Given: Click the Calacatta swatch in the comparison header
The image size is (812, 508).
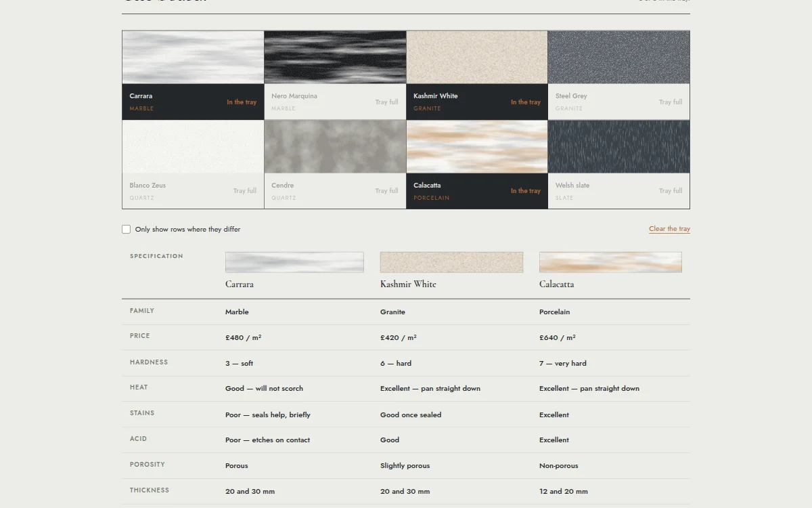Looking at the screenshot, I should coord(610,262).
